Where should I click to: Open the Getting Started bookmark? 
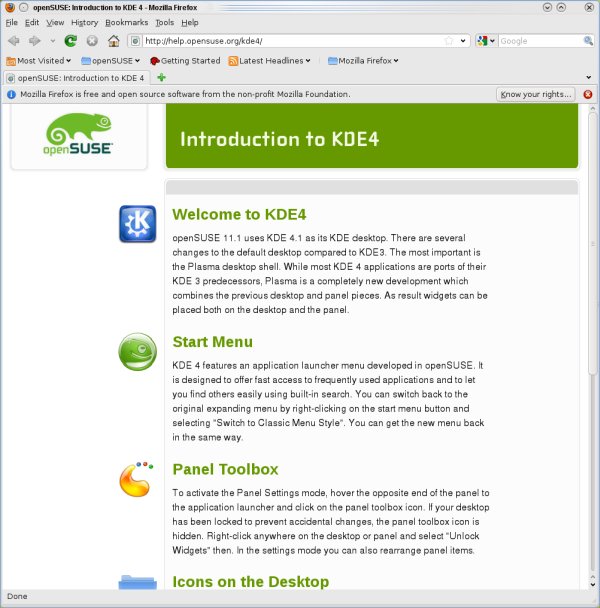(x=185, y=60)
